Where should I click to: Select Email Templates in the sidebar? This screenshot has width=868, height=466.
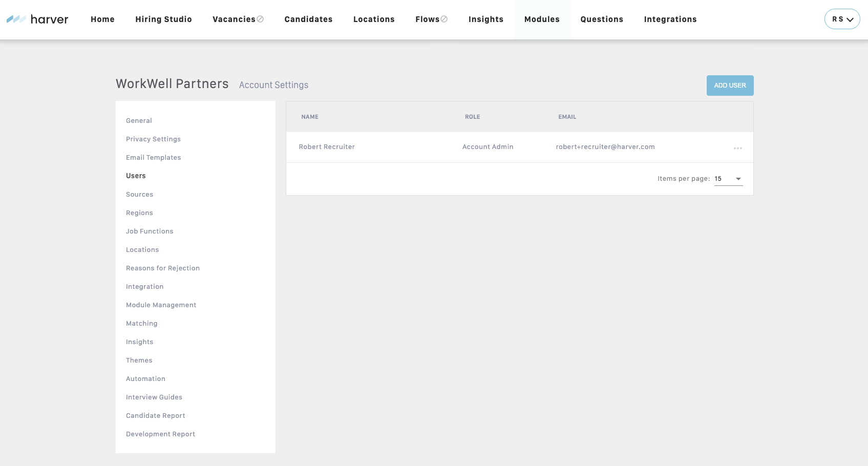pos(153,158)
